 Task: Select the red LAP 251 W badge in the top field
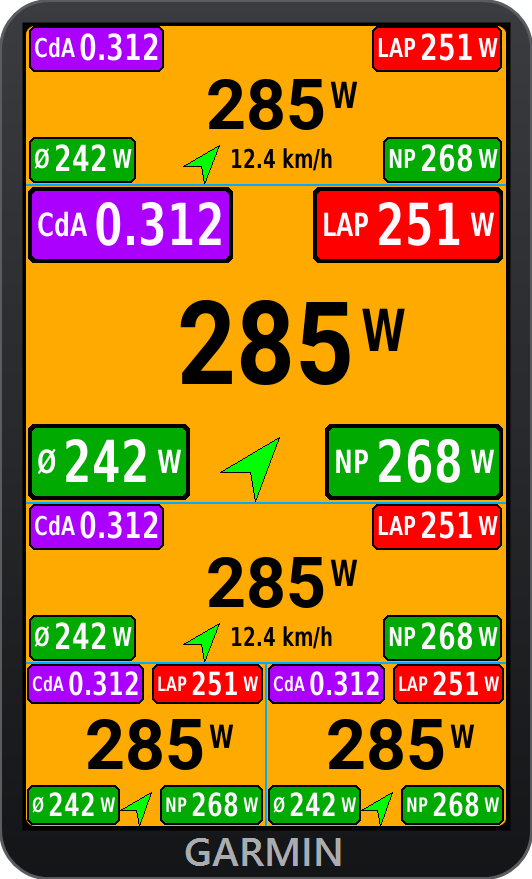tap(437, 49)
